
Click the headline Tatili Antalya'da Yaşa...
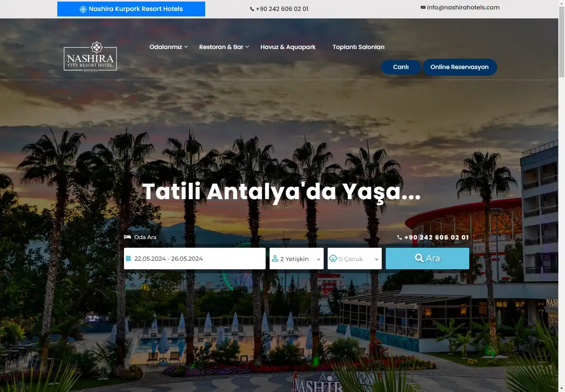[x=281, y=192]
